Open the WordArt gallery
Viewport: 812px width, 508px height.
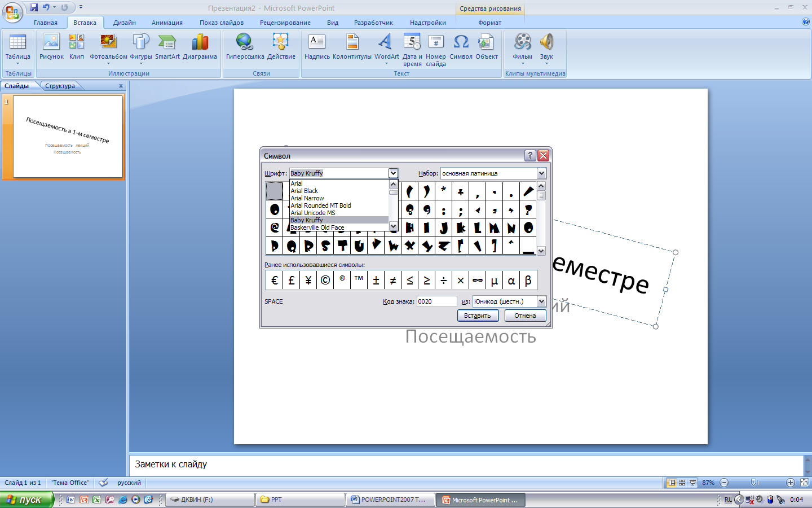coord(386,49)
